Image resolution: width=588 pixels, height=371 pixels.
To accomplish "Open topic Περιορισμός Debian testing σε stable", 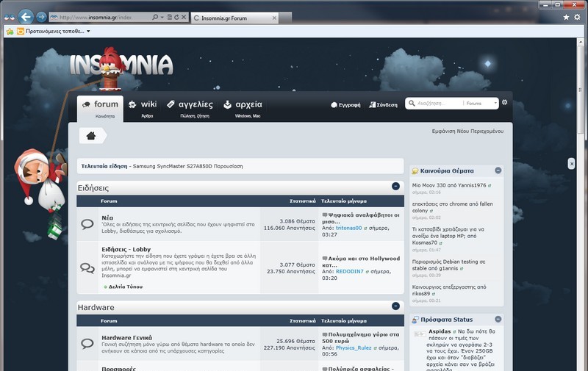I will tap(448, 265).
